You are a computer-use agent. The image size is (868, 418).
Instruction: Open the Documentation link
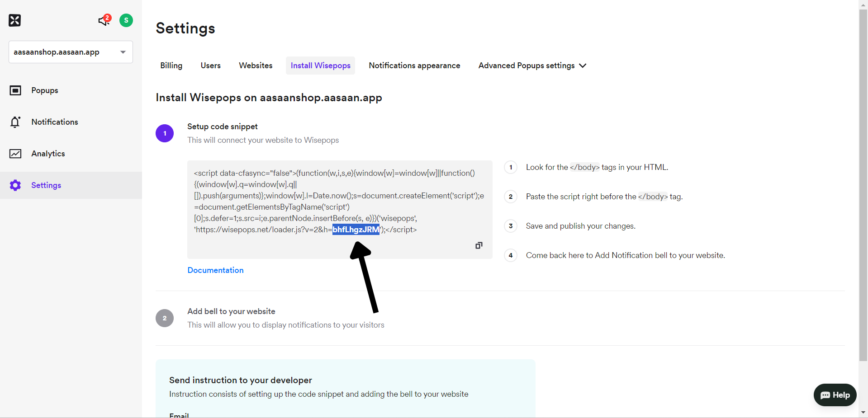click(215, 270)
